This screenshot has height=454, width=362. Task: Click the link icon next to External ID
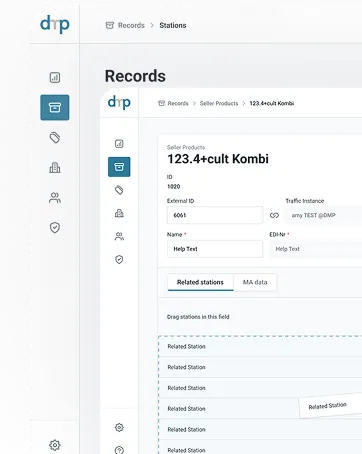tap(274, 215)
